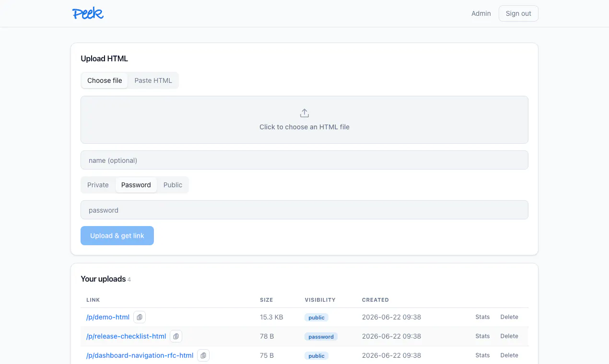Click the Upload HTML heading
609x364 pixels.
tap(105, 58)
